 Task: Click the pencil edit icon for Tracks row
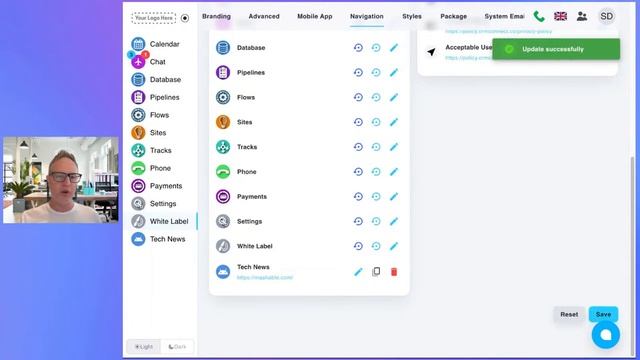tap(393, 147)
